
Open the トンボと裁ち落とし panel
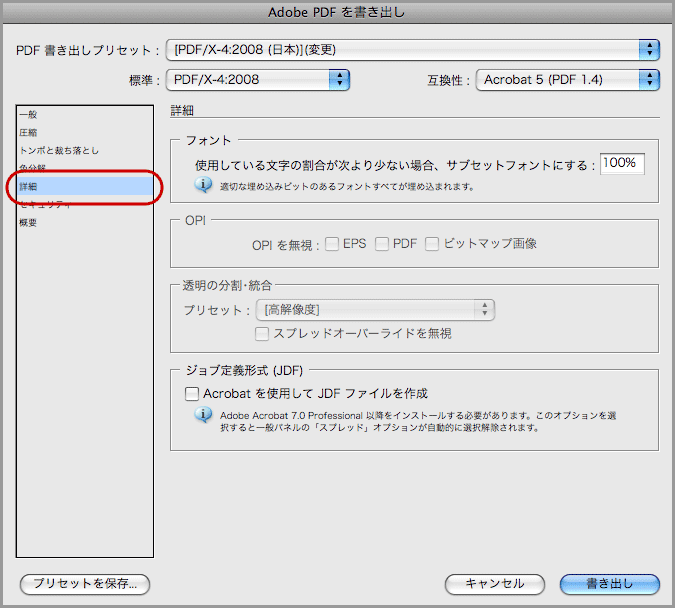[x=59, y=151]
